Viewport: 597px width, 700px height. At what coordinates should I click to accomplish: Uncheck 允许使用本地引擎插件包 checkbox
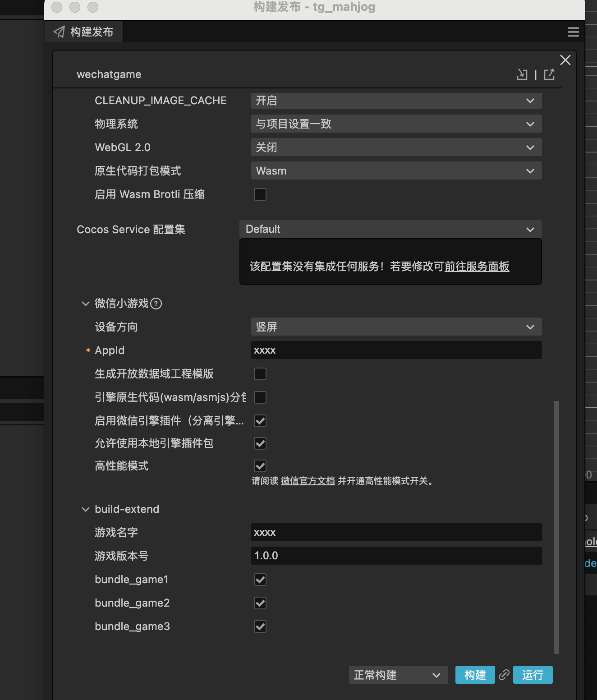(x=260, y=443)
